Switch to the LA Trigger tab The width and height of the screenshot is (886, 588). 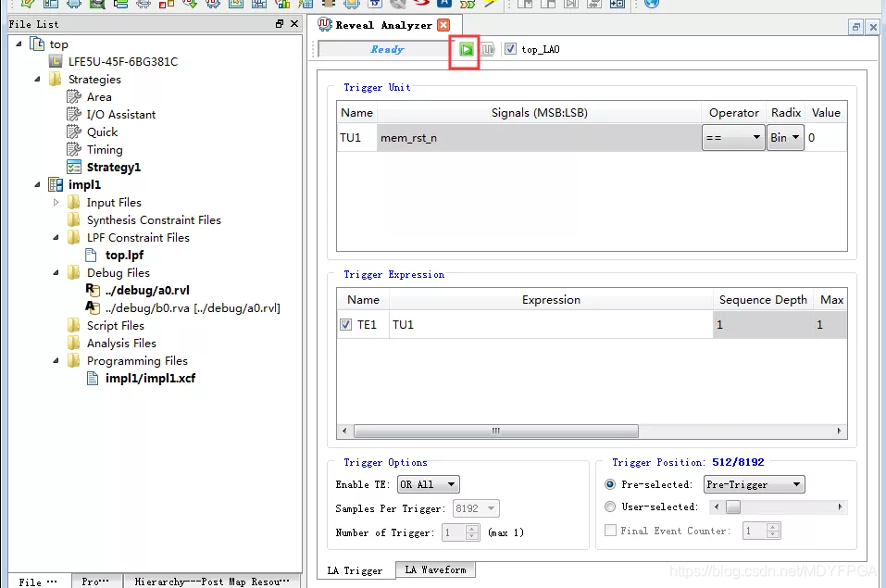click(x=355, y=570)
